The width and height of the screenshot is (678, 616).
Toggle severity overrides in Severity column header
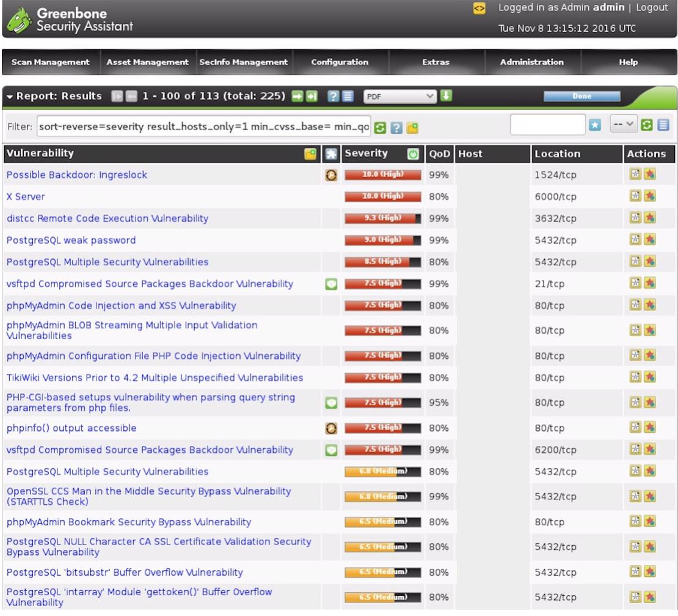click(413, 154)
